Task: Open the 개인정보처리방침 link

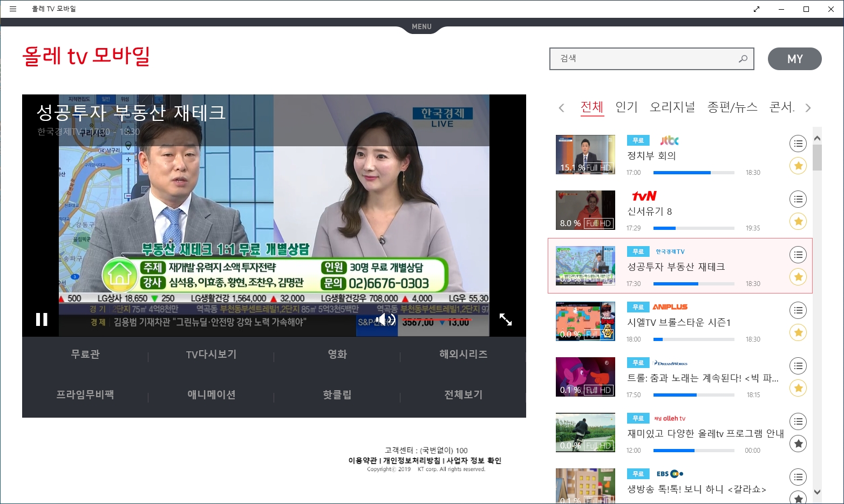Action: tap(412, 461)
